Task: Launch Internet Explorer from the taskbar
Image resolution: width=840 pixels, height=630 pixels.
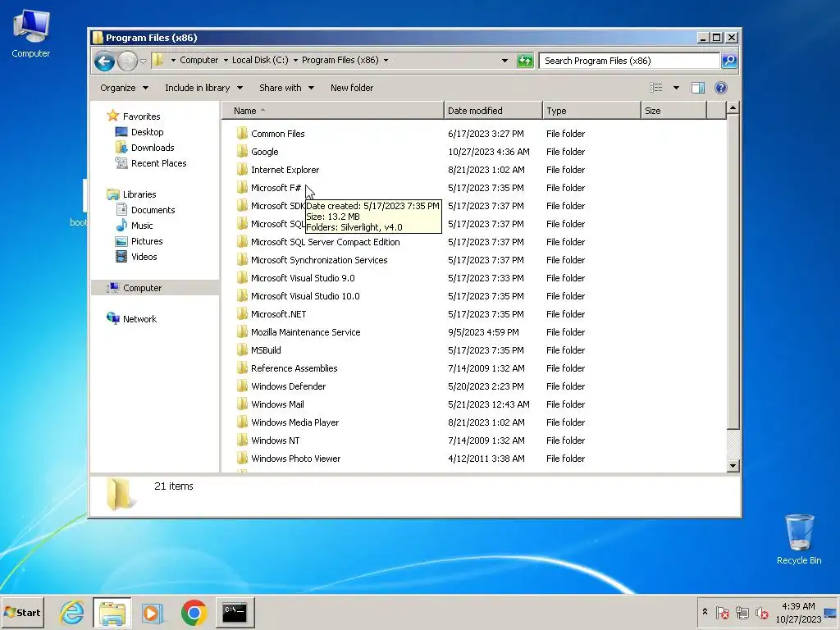Action: pos(72,612)
